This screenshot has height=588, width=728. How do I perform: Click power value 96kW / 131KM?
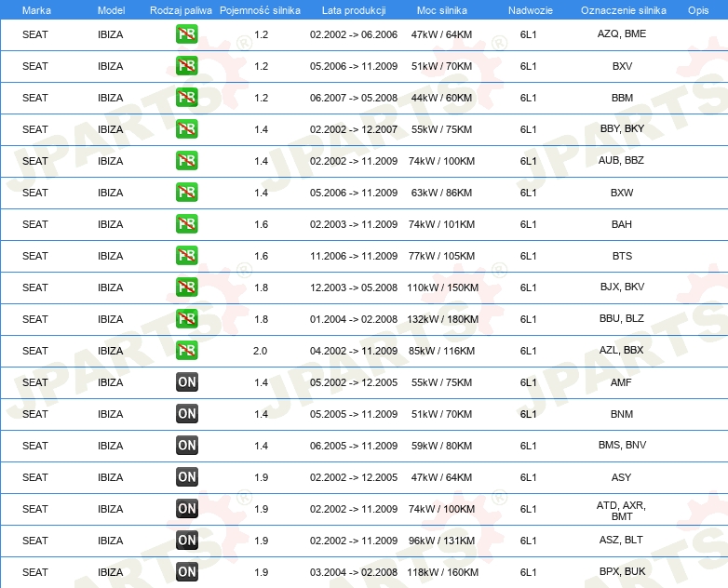click(x=441, y=541)
